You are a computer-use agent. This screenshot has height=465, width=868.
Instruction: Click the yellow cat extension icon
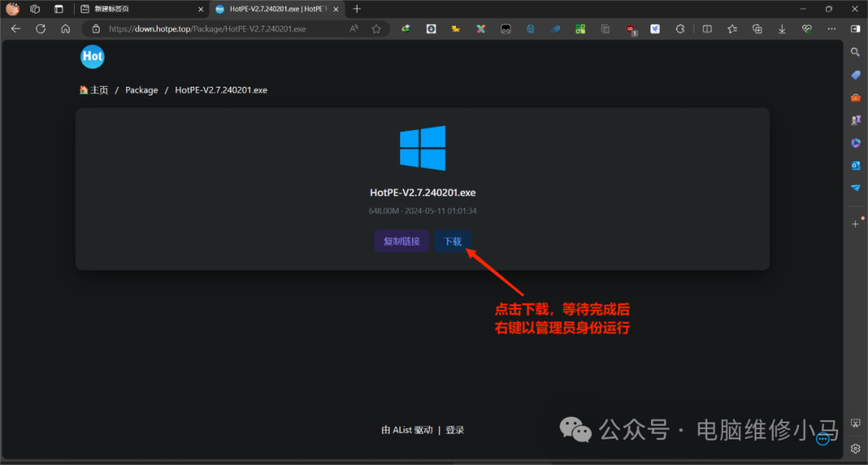point(456,29)
